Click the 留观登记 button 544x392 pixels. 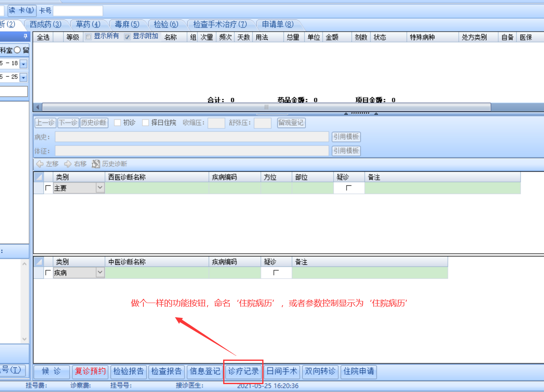[291, 123]
